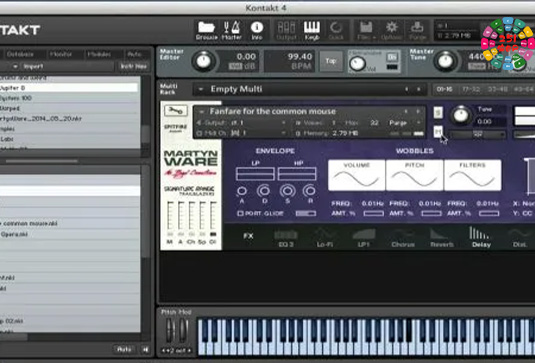Toggle the Cl mic button
The image size is (535, 363).
click(x=213, y=234)
